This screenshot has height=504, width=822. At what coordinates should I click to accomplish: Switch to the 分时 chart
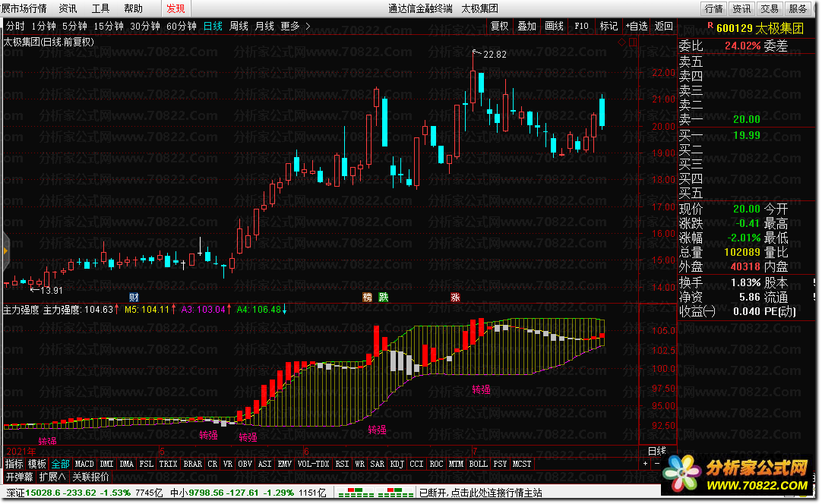(x=15, y=26)
